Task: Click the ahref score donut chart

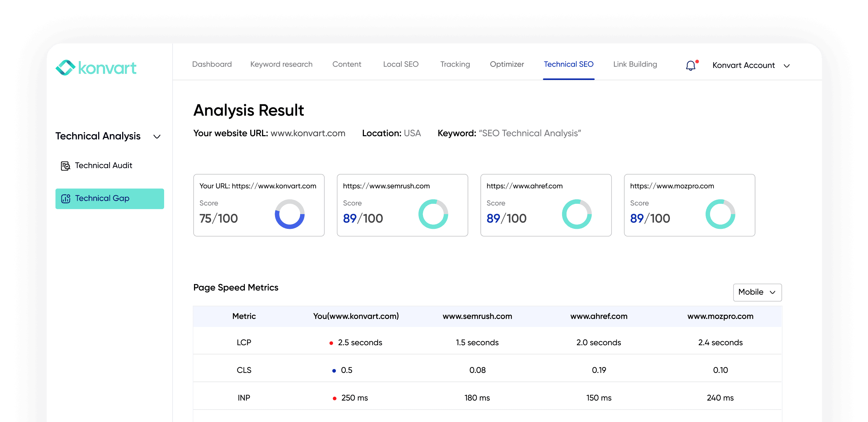Action: tap(577, 214)
